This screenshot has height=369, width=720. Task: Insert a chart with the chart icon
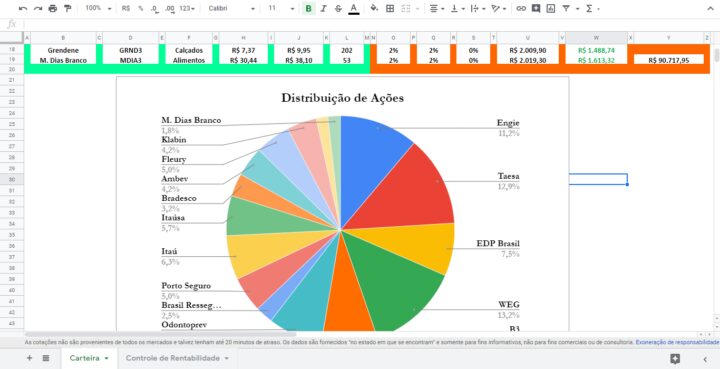point(551,8)
